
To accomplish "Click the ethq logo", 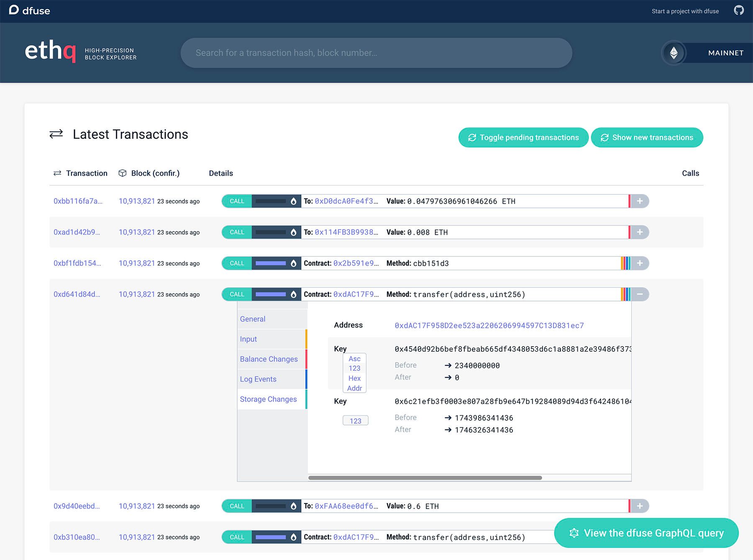I will pos(51,51).
